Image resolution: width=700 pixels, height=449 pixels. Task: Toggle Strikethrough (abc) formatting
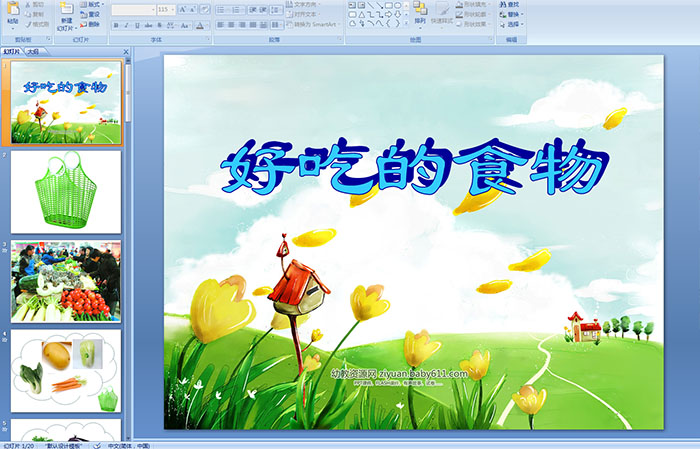[148, 25]
